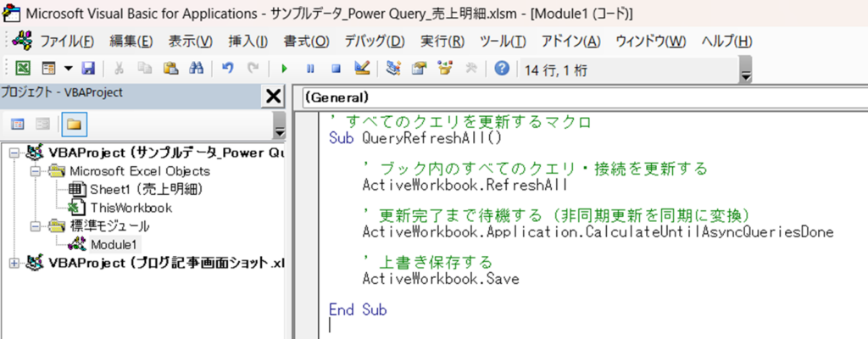Open the デバッグ(D) menu
This screenshot has height=339, width=868.
tap(374, 42)
